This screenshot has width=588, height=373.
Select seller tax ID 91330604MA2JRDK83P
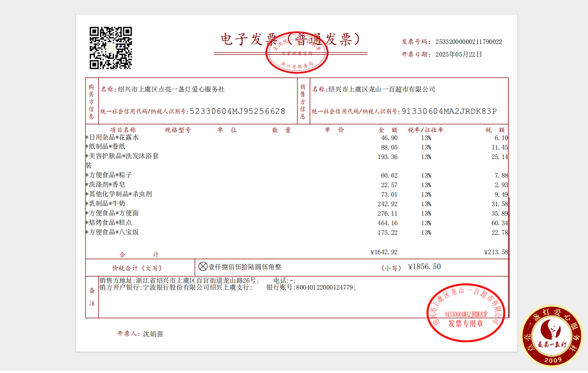[449, 111]
